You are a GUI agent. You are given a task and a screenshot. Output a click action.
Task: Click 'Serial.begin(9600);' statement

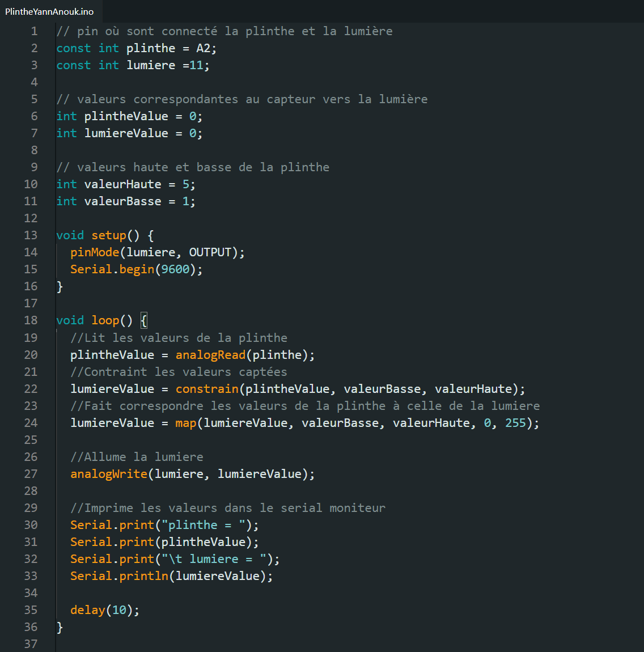(x=137, y=269)
